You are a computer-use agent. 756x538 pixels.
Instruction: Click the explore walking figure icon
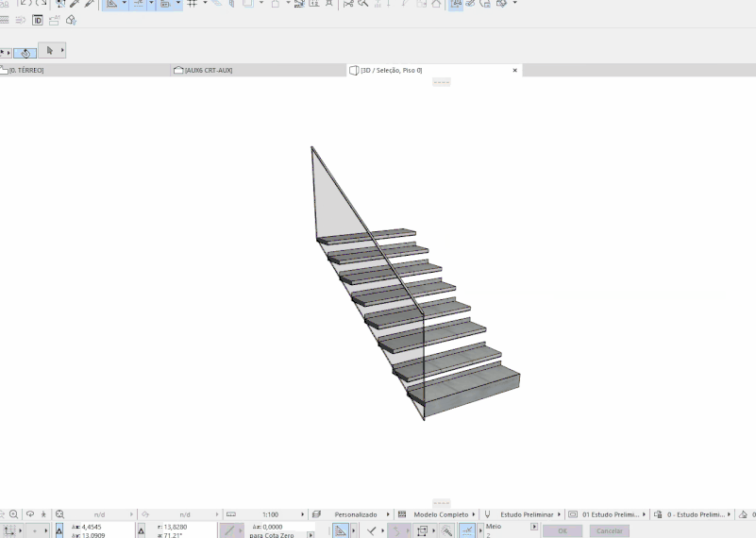(43, 514)
